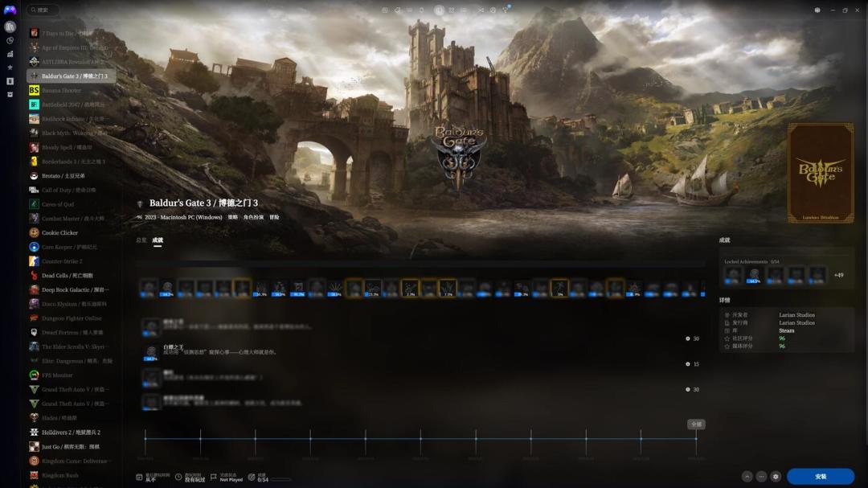Open the library view sidebar icon
This screenshot has width=868, height=488.
coord(10,27)
